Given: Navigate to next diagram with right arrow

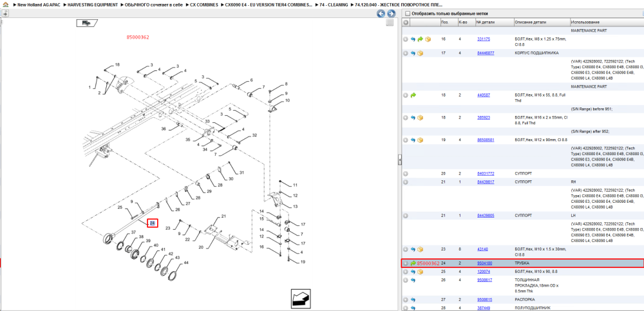Looking at the screenshot, I should pos(391,14).
